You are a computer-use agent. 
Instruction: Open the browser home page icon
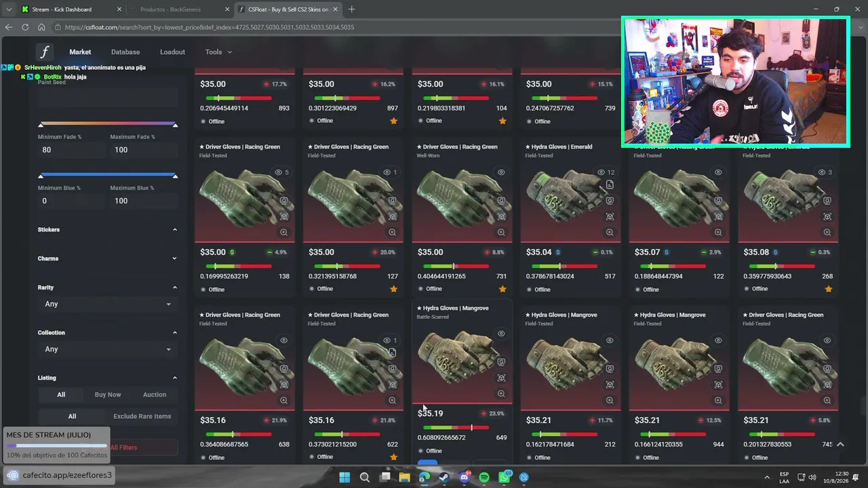[41, 27]
